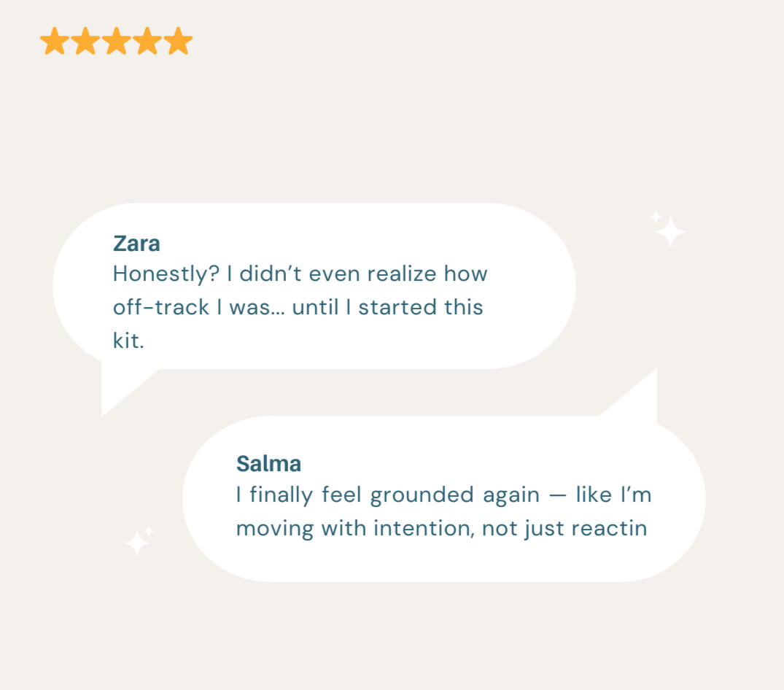Viewport: 784px width, 690px height.
Task: Click the line 'I finally feel grounded again'
Action: click(387, 495)
